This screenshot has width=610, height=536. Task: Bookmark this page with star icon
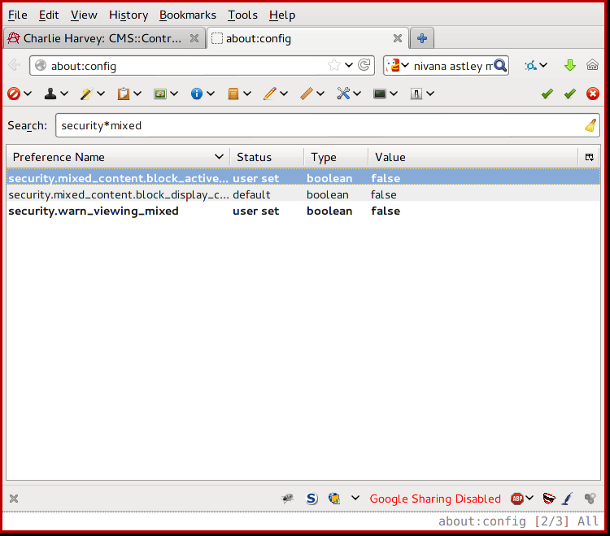[334, 65]
